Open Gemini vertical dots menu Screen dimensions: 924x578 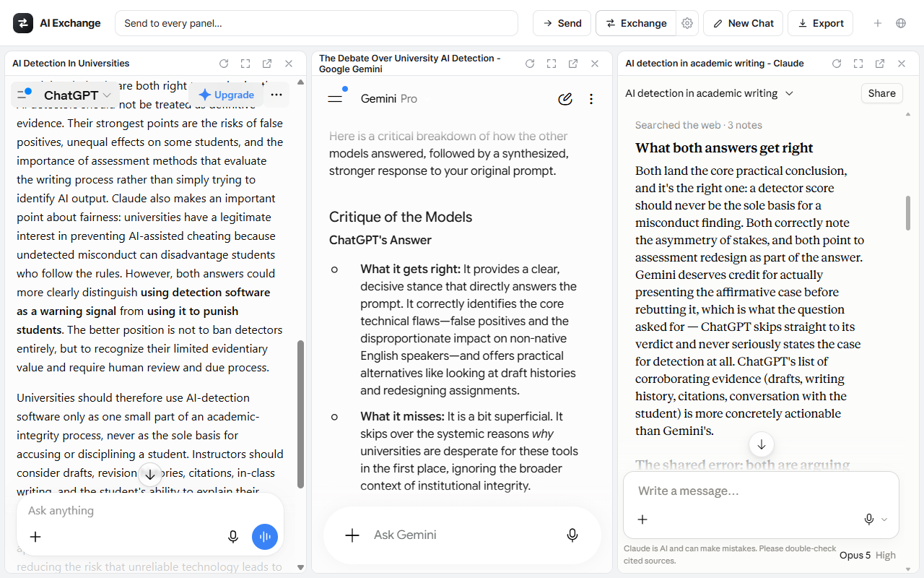pos(591,99)
